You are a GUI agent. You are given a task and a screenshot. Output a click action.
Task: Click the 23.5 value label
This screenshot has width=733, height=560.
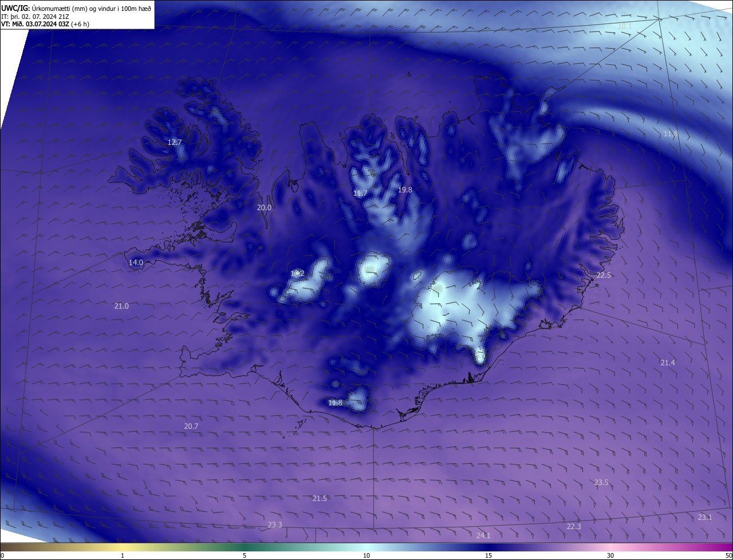tap(601, 483)
